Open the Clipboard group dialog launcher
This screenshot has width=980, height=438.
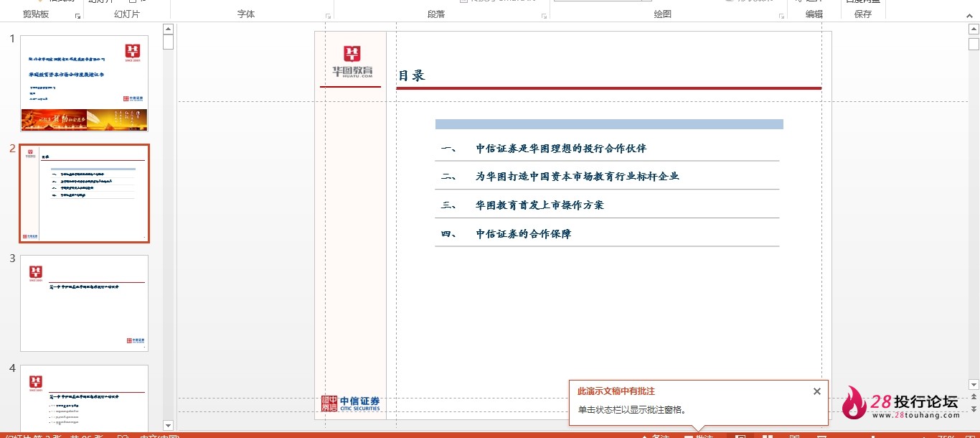pyautogui.click(x=77, y=16)
